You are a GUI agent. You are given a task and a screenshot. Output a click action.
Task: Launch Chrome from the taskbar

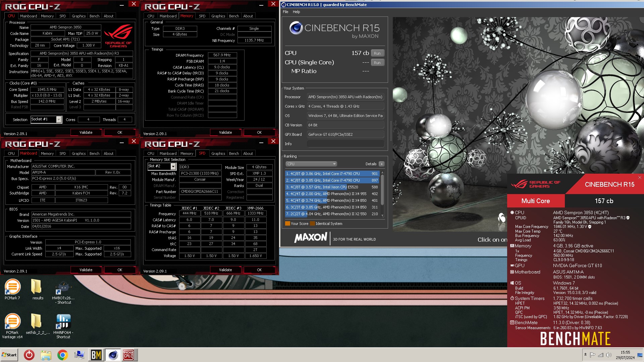pyautogui.click(x=62, y=355)
